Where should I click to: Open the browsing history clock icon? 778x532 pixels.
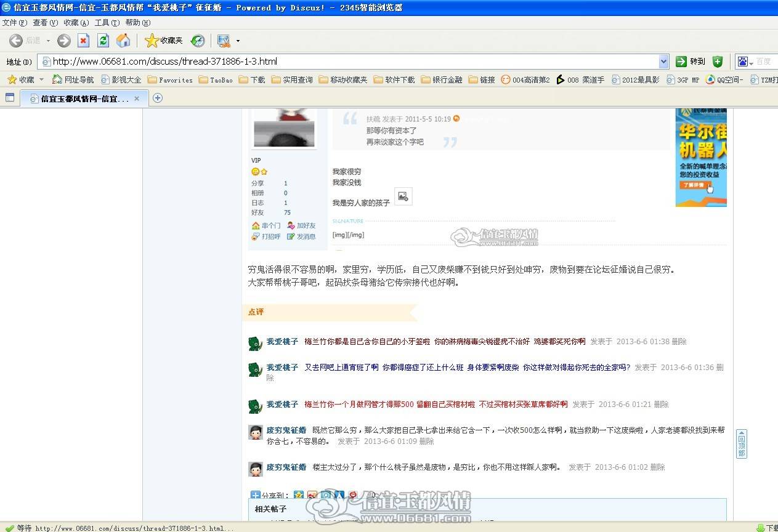(198, 41)
